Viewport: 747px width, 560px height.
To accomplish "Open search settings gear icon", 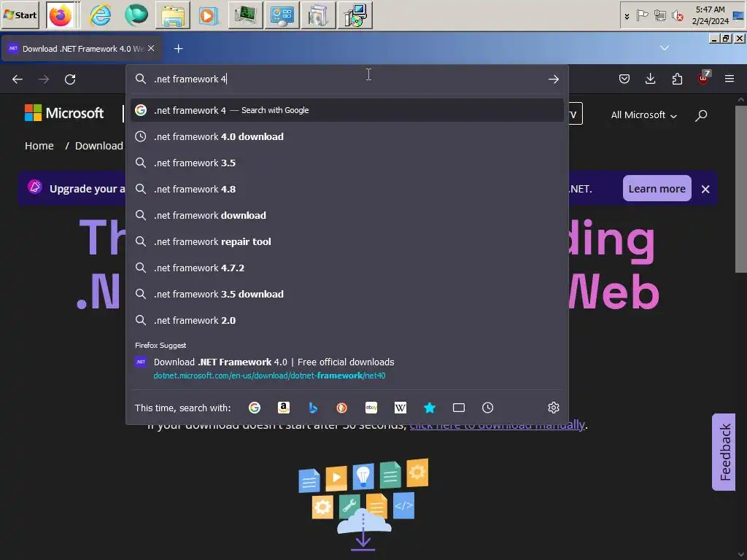I will click(x=553, y=408).
